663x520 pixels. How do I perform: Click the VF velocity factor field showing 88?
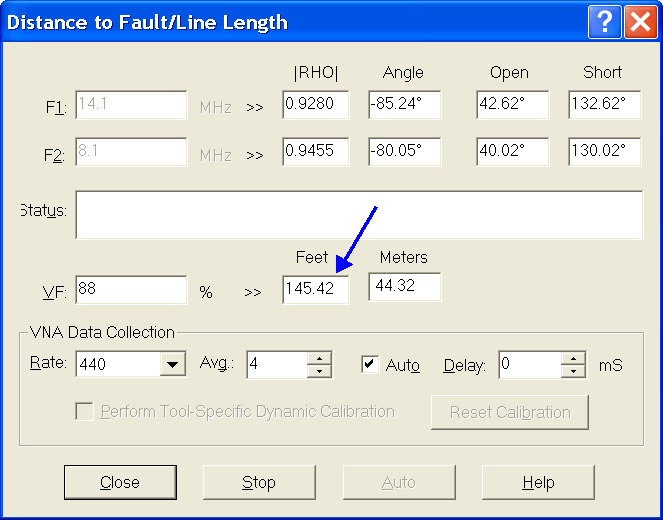coord(131,290)
